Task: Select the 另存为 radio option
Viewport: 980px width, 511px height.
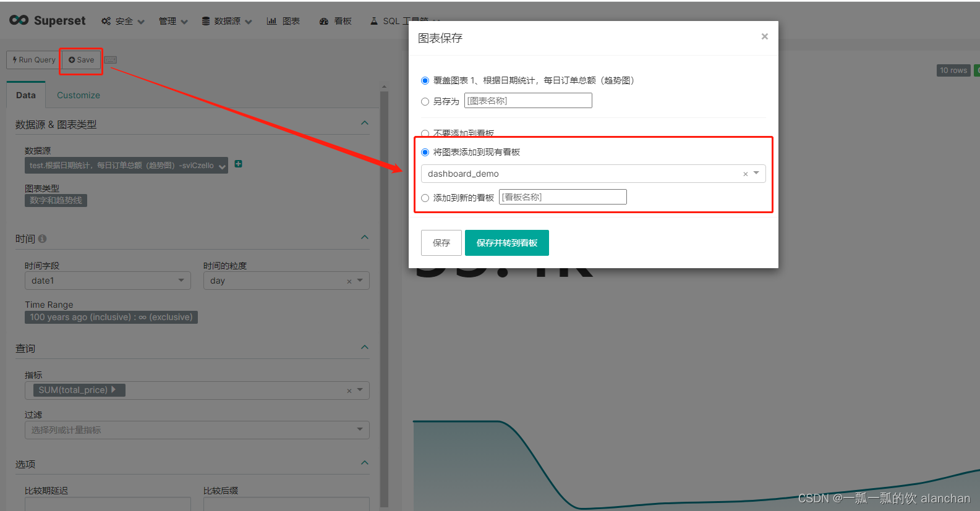Action: [x=425, y=101]
